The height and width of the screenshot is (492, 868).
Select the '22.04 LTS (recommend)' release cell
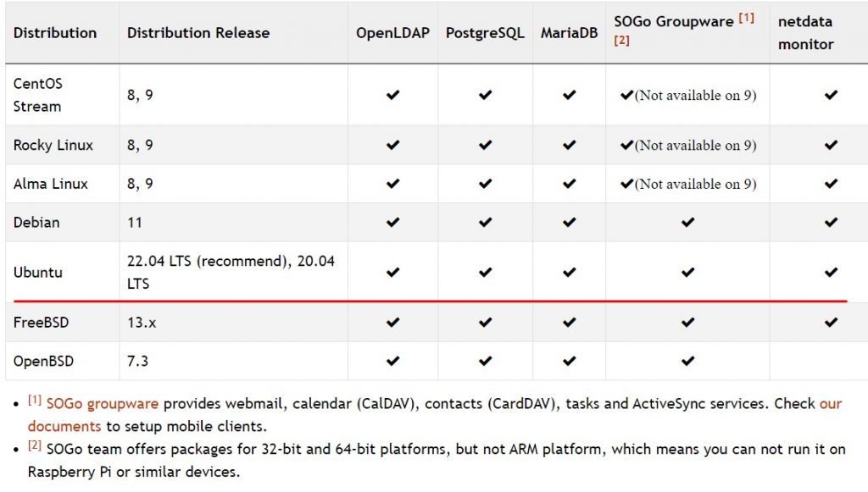click(234, 272)
